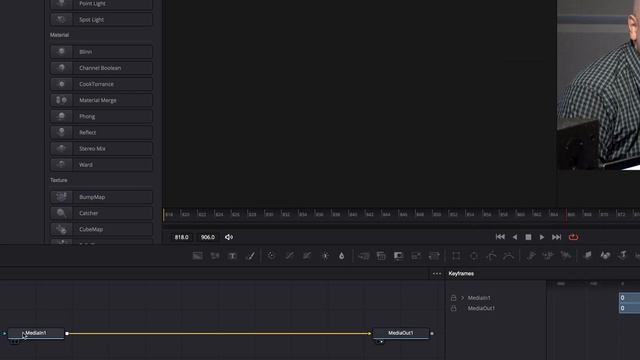Screen dimensions: 640x360
Task: Add a Matte Control node from the toolbar
Action: [398, 256]
